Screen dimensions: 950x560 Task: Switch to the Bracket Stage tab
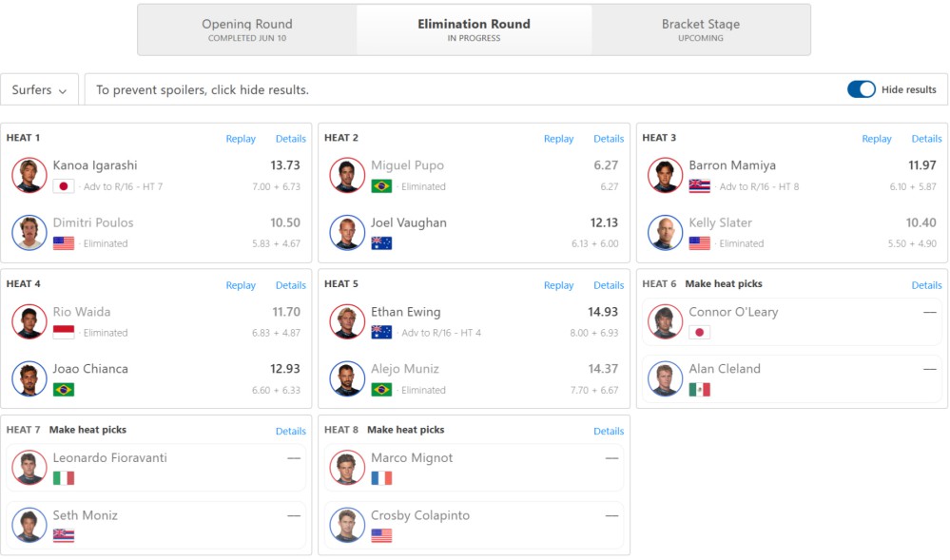701,29
